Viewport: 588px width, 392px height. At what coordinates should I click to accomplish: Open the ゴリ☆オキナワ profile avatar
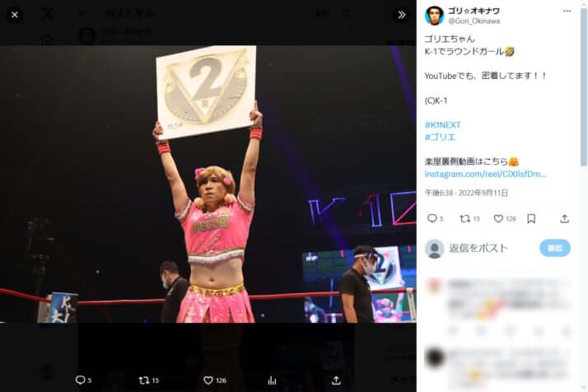pyautogui.click(x=434, y=16)
